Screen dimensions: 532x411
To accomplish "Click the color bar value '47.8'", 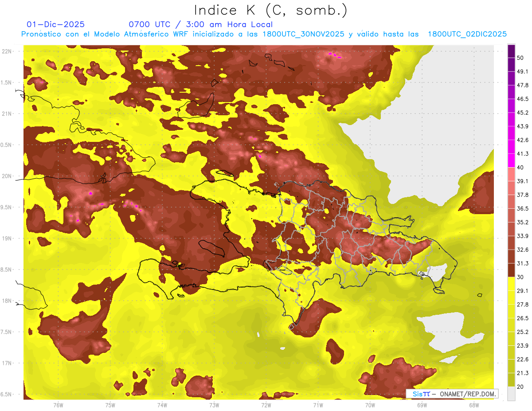I will click(523, 85).
